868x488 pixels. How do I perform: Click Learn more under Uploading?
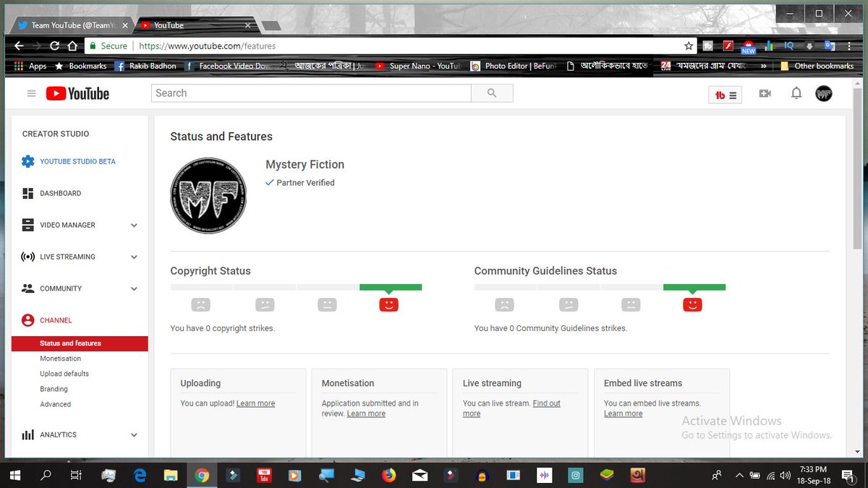255,403
